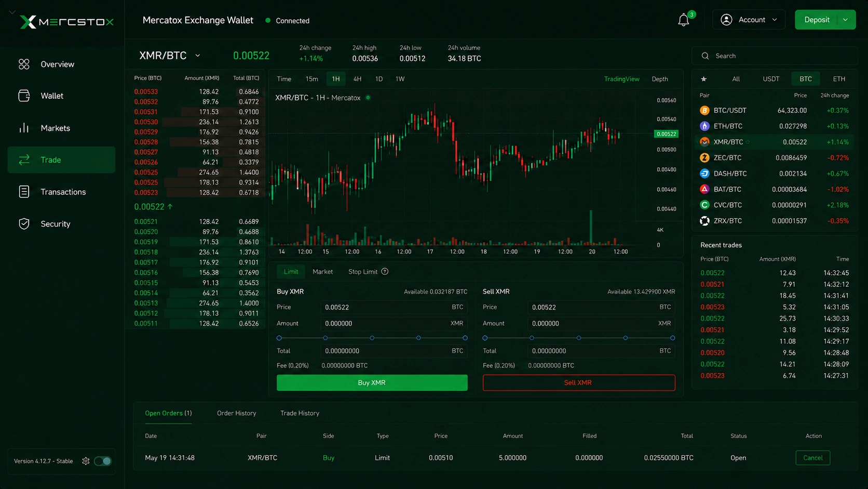Select the 15m chart interval
Viewport: 868px width, 489px height.
click(311, 79)
